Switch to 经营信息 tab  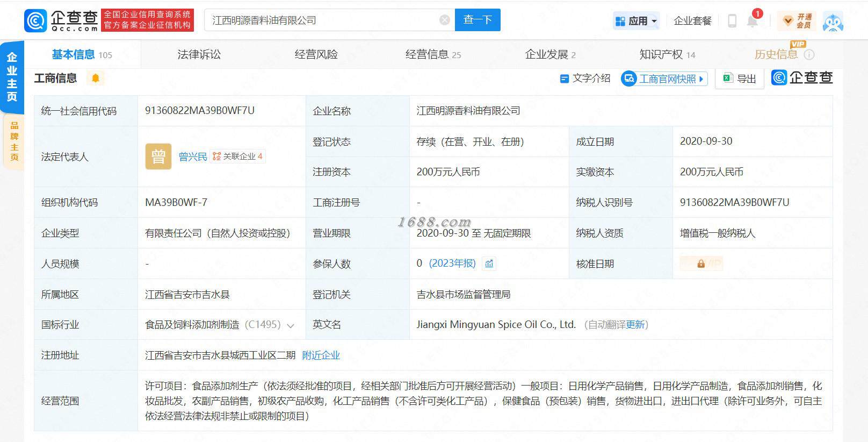pyautogui.click(x=433, y=54)
